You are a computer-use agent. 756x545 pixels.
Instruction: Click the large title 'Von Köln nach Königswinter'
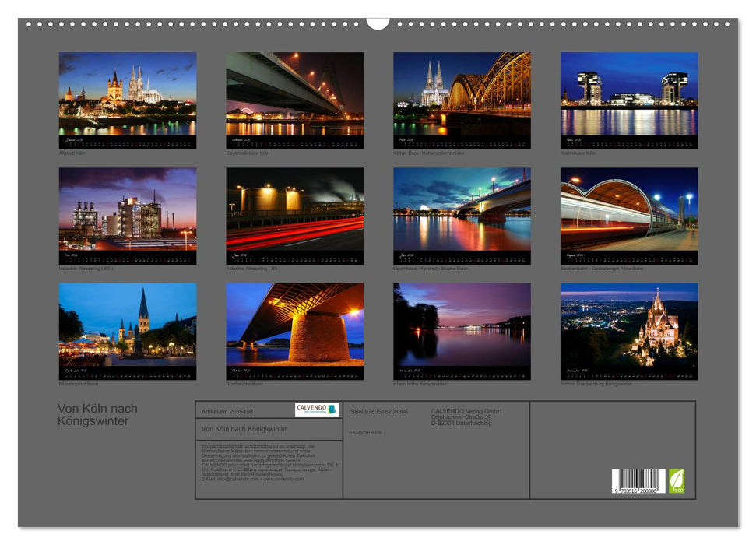(97, 415)
